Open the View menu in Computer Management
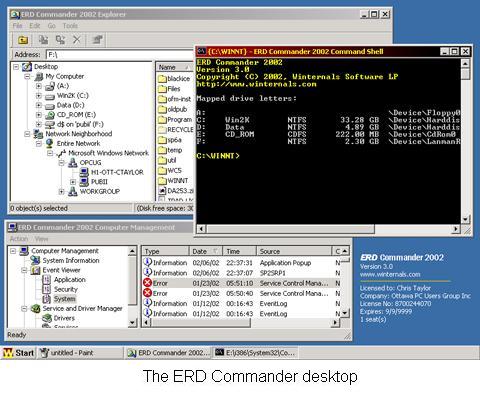The width and height of the screenshot is (480, 395). [x=41, y=239]
